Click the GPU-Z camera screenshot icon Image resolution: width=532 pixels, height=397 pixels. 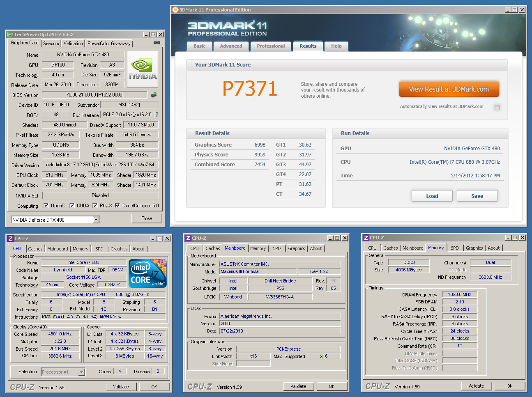(x=157, y=43)
